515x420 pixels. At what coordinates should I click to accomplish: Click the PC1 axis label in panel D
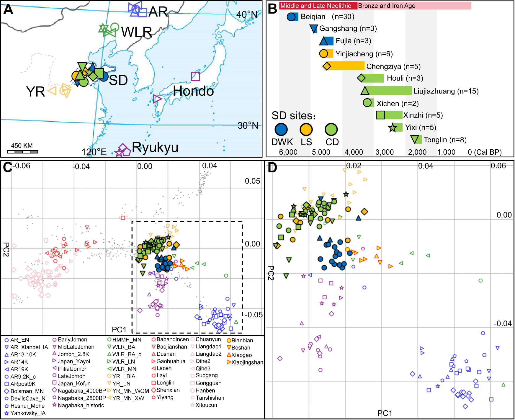(x=385, y=413)
